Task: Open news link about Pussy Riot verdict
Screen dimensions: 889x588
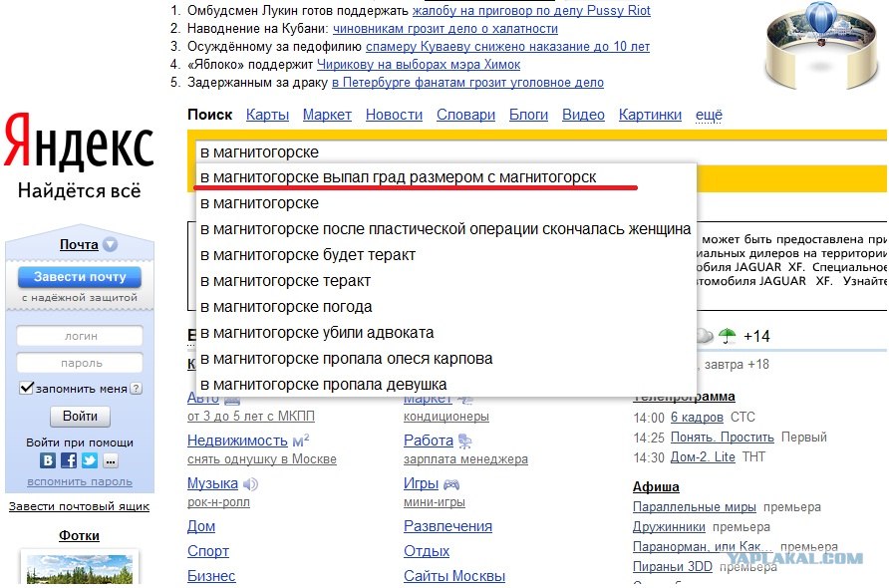Action: point(531,11)
